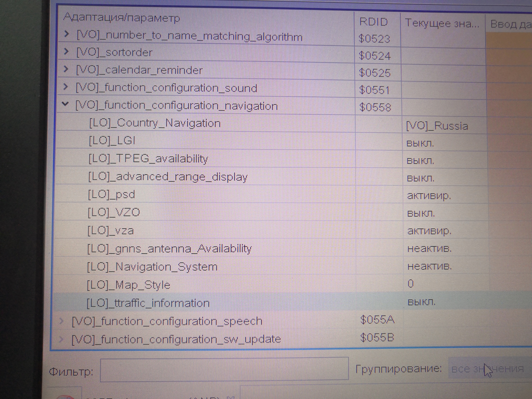Viewport: 532px width, 399px height.
Task: Click the [LO]_Navigation_System value cell
Action: coord(429,267)
